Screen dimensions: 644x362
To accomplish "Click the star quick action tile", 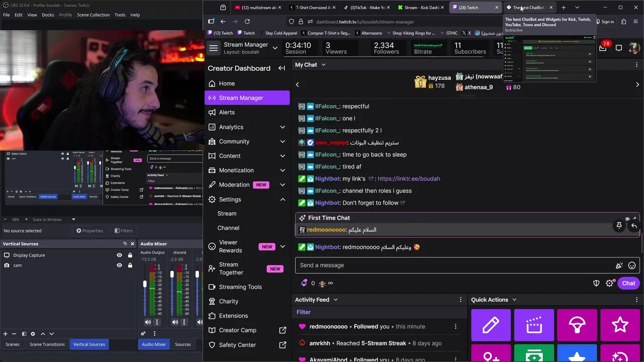I will [x=620, y=325].
